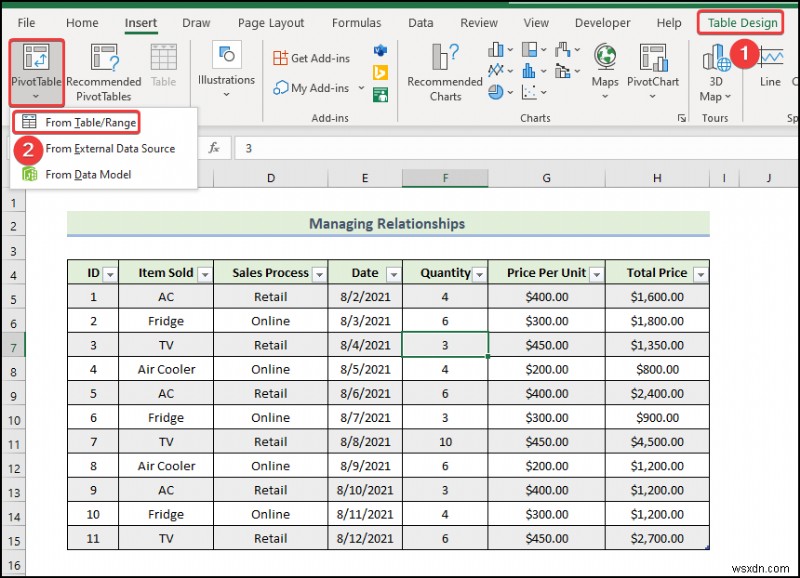Image resolution: width=800 pixels, height=578 pixels.
Task: Click the Bing Maps add-in icon
Action: tap(380, 72)
